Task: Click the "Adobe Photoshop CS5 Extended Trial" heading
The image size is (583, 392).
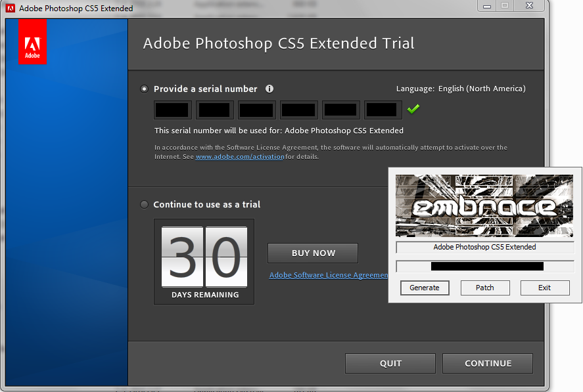Action: tap(279, 43)
